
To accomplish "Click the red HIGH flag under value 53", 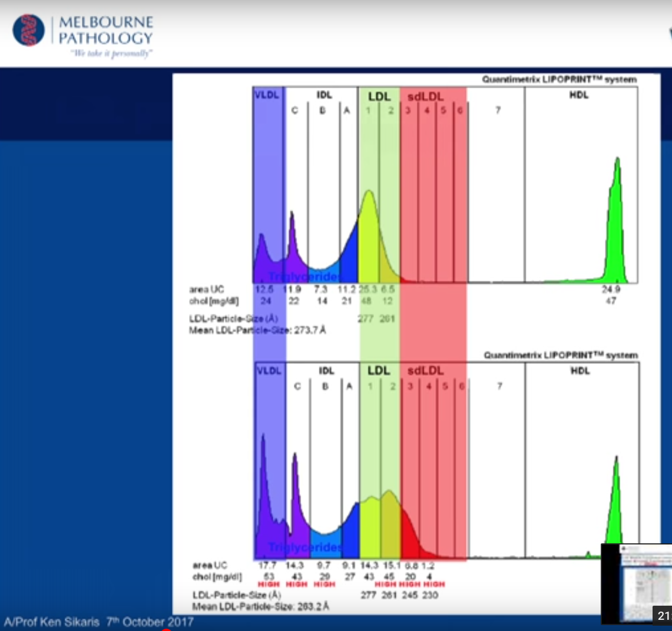I will [x=269, y=584].
